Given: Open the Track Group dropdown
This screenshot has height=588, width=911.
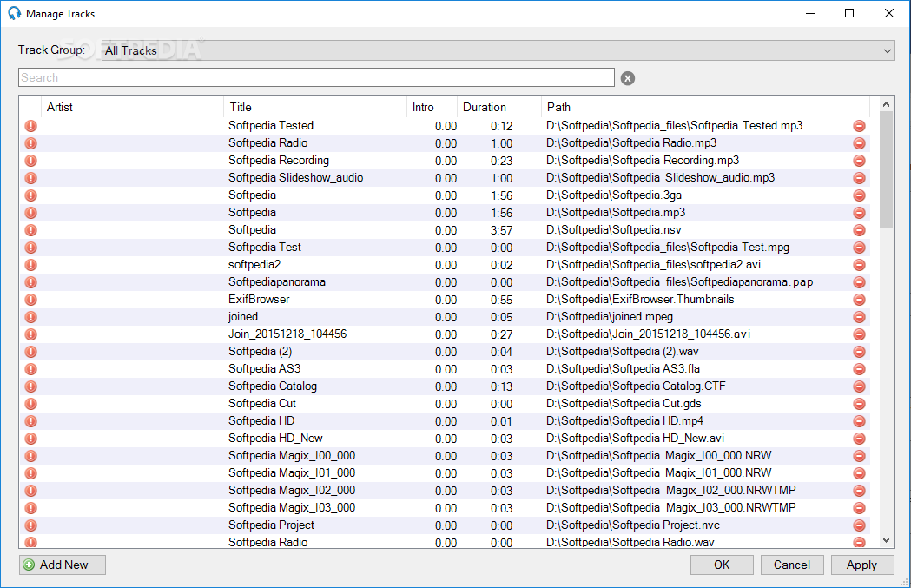Looking at the screenshot, I should coord(498,50).
